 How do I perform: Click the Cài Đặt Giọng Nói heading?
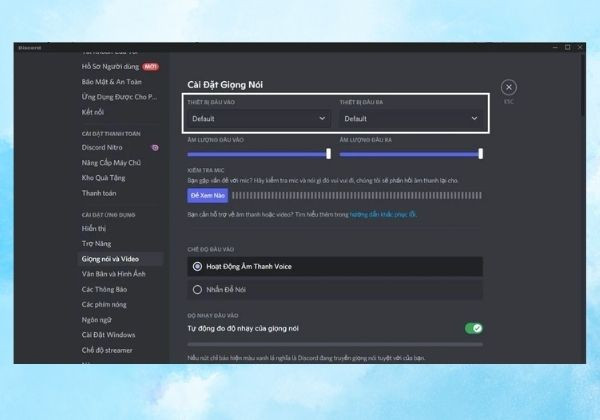(x=225, y=85)
